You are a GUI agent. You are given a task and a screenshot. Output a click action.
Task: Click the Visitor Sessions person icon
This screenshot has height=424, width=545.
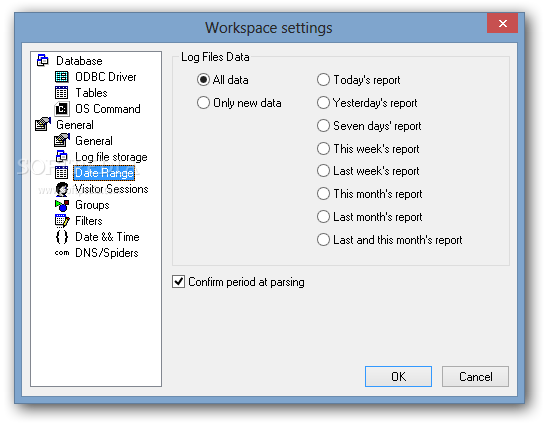coord(62,189)
